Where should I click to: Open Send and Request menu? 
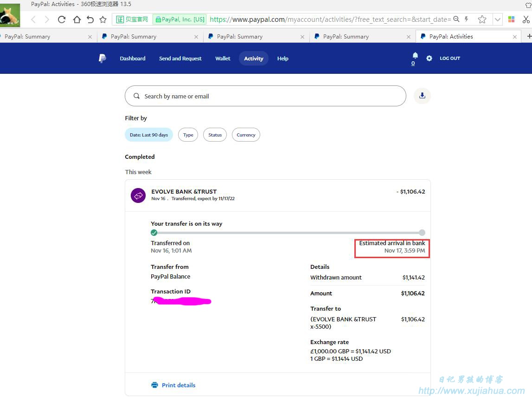click(180, 59)
